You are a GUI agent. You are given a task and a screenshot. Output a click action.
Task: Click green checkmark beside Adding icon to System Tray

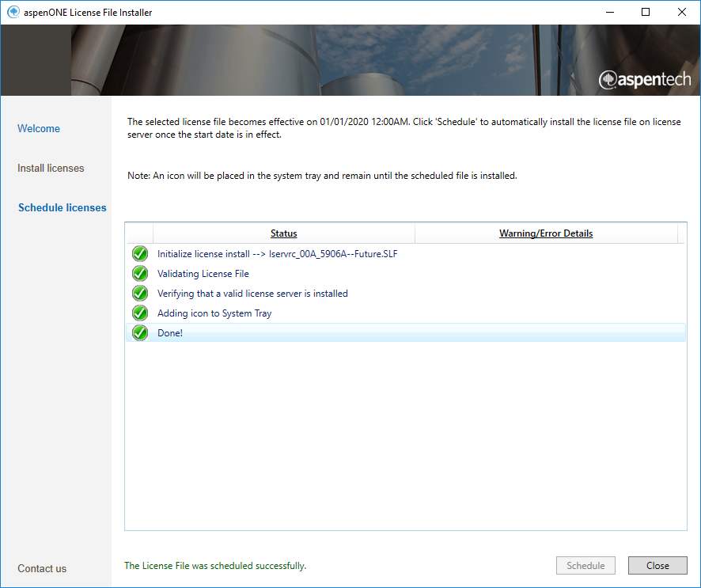tap(140, 313)
